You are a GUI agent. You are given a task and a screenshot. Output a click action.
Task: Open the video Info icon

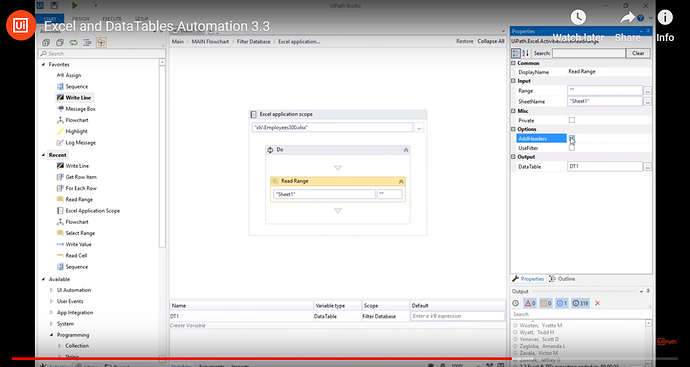tap(665, 17)
